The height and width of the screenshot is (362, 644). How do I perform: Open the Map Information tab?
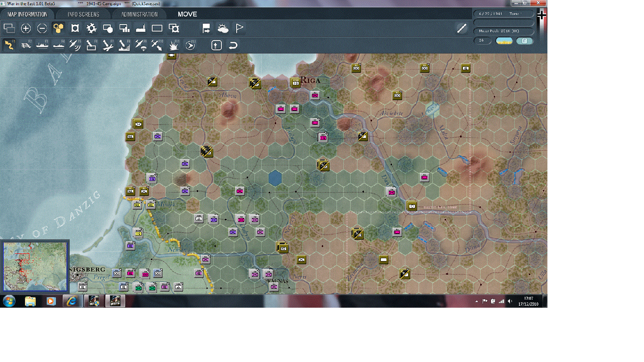click(27, 14)
